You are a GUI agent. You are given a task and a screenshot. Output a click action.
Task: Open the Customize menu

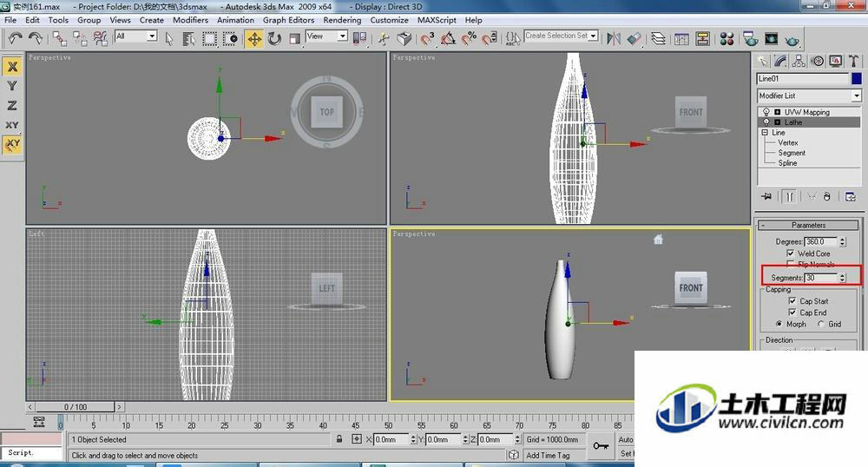click(389, 20)
